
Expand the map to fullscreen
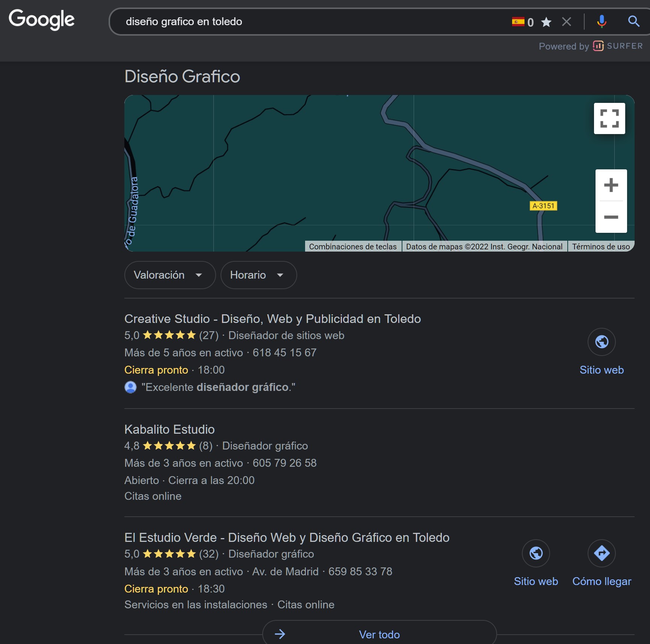(609, 118)
